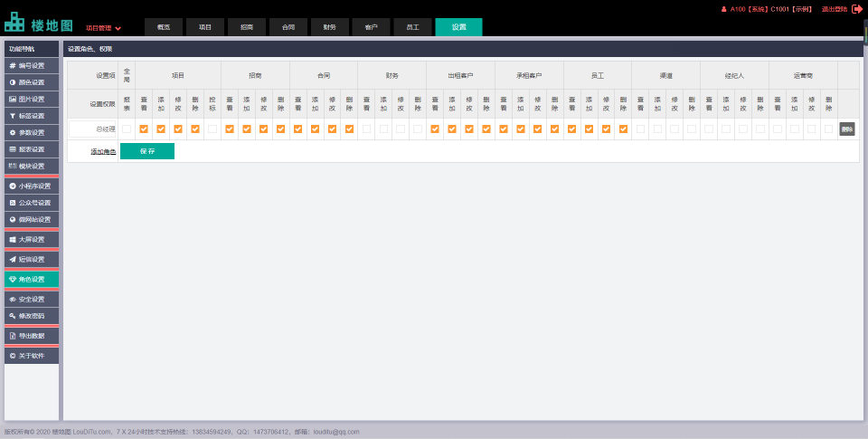This screenshot has width=868, height=439.
Task: Open 标签设置 tag settings
Action: click(32, 116)
